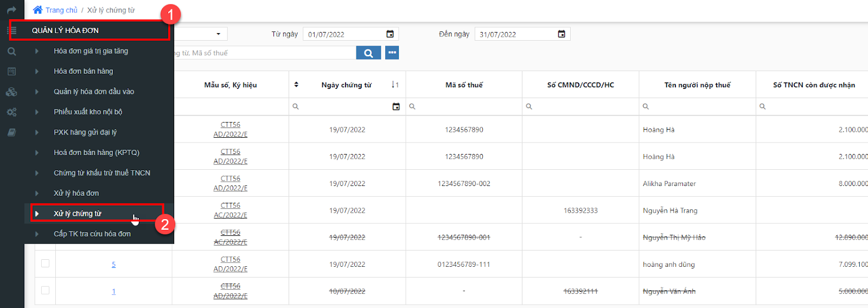Open document number 1 link
The image size is (868, 308).
click(113, 291)
